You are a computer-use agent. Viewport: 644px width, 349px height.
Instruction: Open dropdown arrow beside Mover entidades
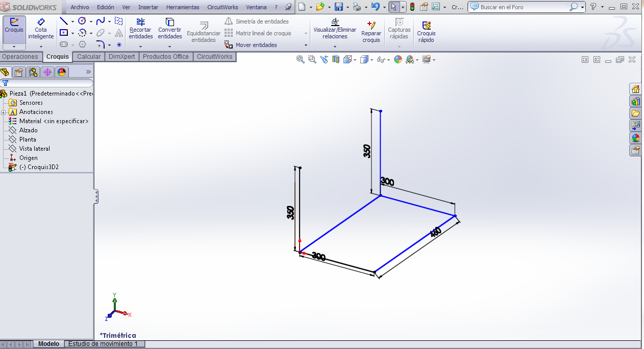[306, 45]
